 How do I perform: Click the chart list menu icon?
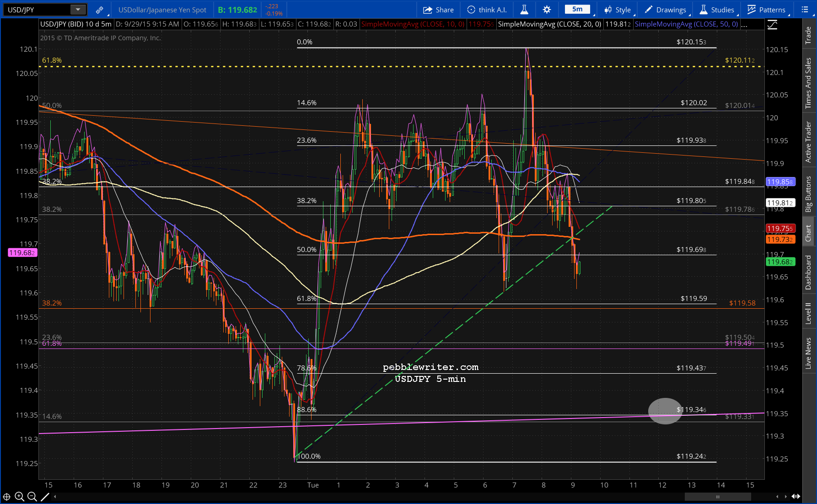tap(805, 10)
